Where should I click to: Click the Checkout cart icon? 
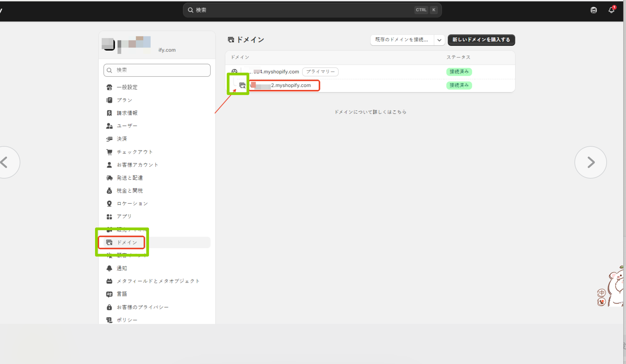(109, 152)
